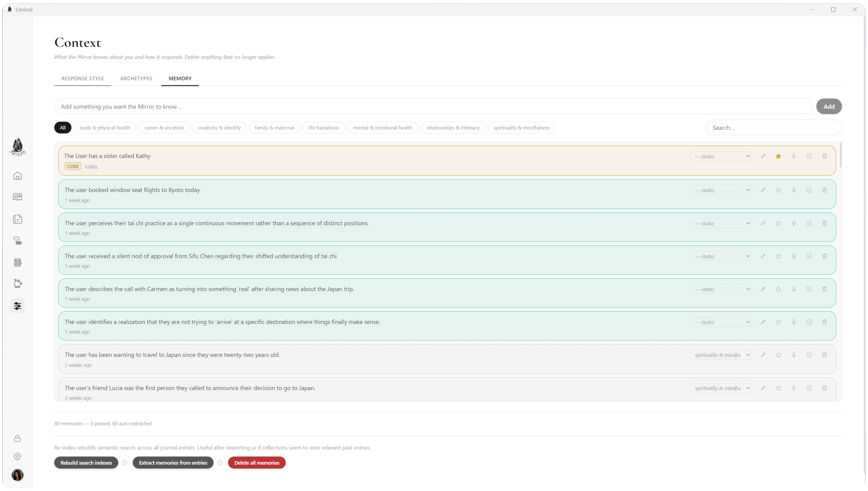Screen dimensions: 868x491
Task: Select the sliders Context icon in sidebar
Action: tap(17, 306)
